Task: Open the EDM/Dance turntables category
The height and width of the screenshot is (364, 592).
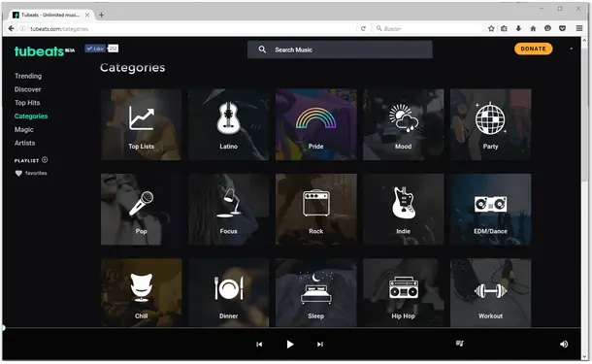Action: pos(490,210)
